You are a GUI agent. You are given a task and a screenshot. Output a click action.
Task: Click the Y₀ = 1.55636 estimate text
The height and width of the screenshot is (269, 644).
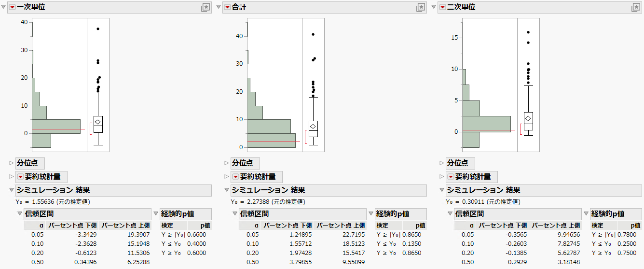pos(53,202)
